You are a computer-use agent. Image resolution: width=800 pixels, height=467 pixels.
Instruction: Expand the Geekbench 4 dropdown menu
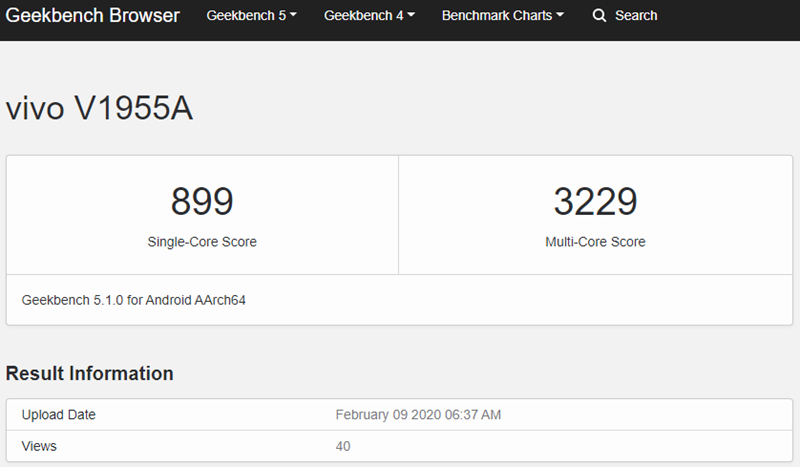point(369,16)
